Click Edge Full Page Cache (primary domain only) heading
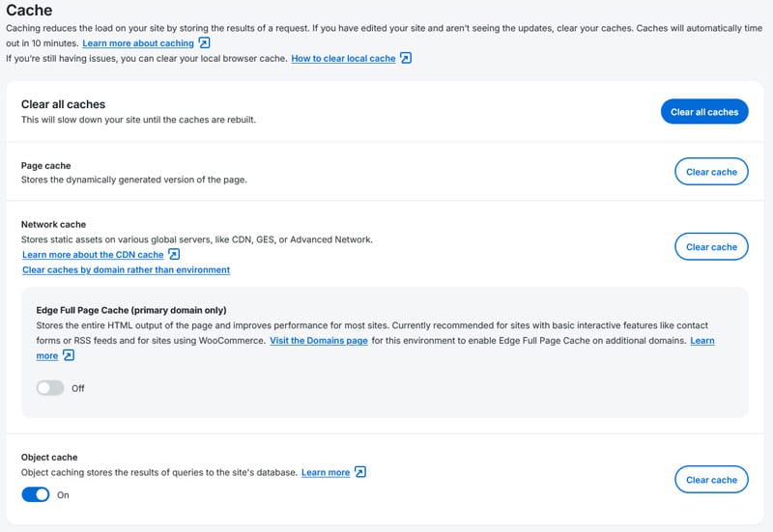The image size is (773, 532). click(x=131, y=310)
